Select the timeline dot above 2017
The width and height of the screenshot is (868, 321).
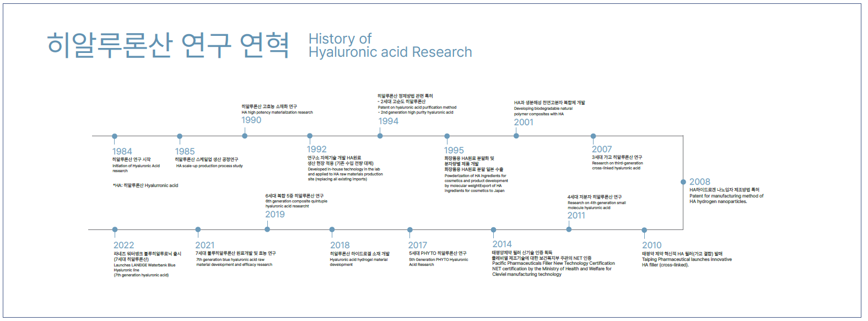pyautogui.click(x=410, y=230)
